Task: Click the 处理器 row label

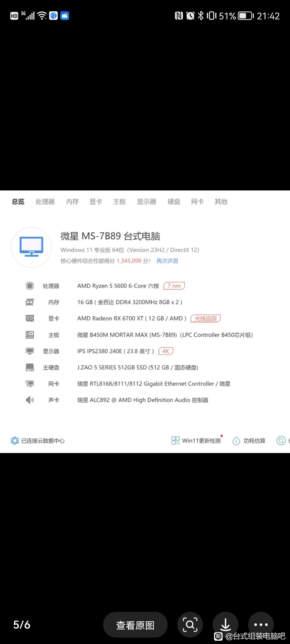Action: coord(51,286)
